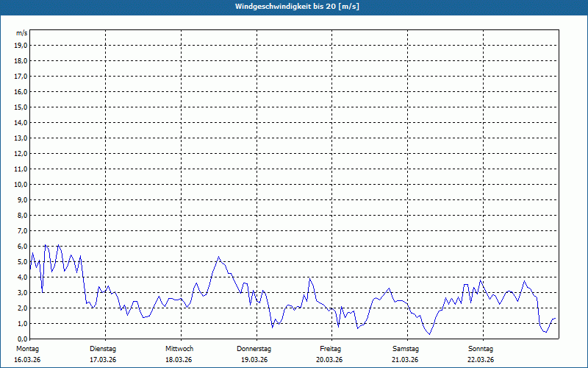The height and width of the screenshot is (368, 588).
Task: Click the 19,0 y-axis value
Action: pos(21,45)
